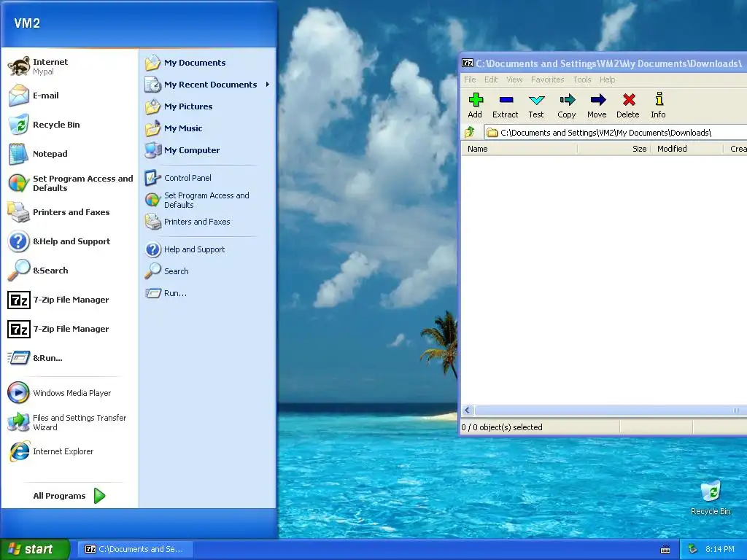Click the red Delete toolbar icon
The width and height of the screenshot is (747, 560).
coord(628,105)
